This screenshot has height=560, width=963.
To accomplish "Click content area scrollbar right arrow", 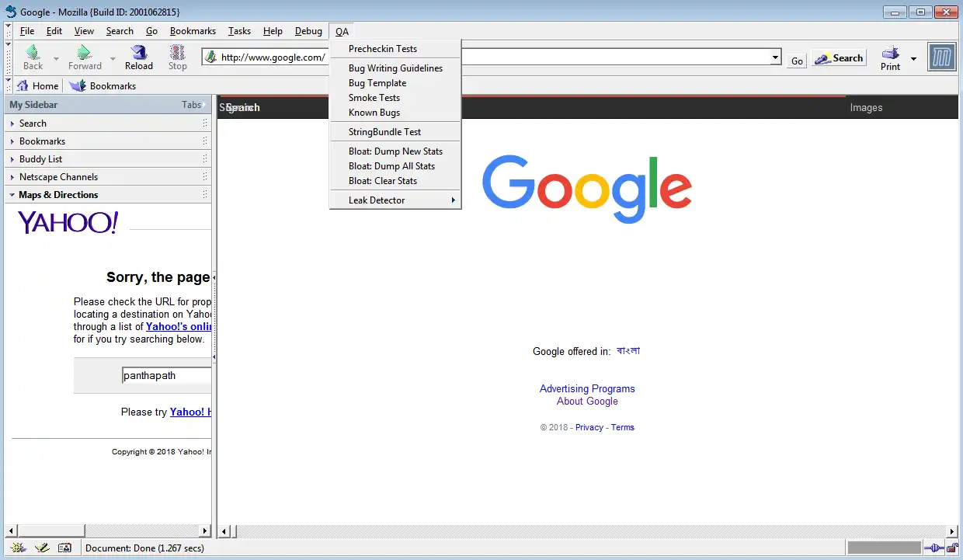I will click(x=952, y=531).
